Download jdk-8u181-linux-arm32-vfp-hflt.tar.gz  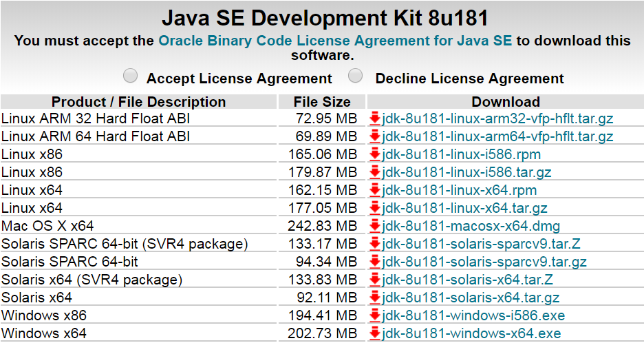[497, 119]
